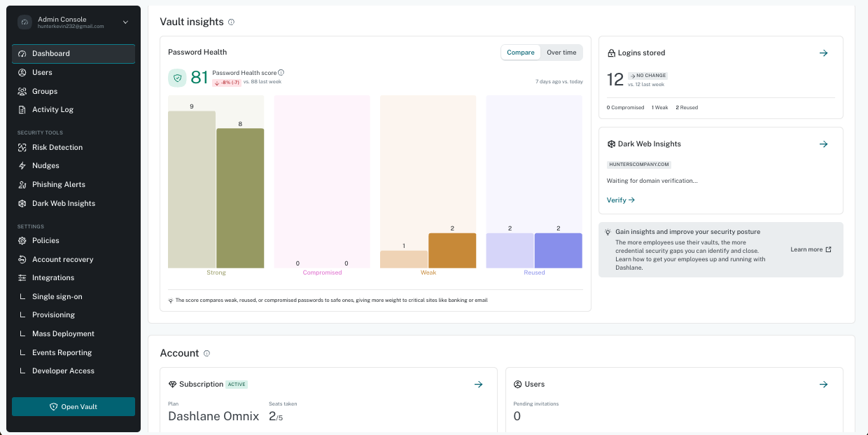This screenshot has width=868, height=435.
Task: Open Dark Web Insights card arrow
Action: (824, 144)
